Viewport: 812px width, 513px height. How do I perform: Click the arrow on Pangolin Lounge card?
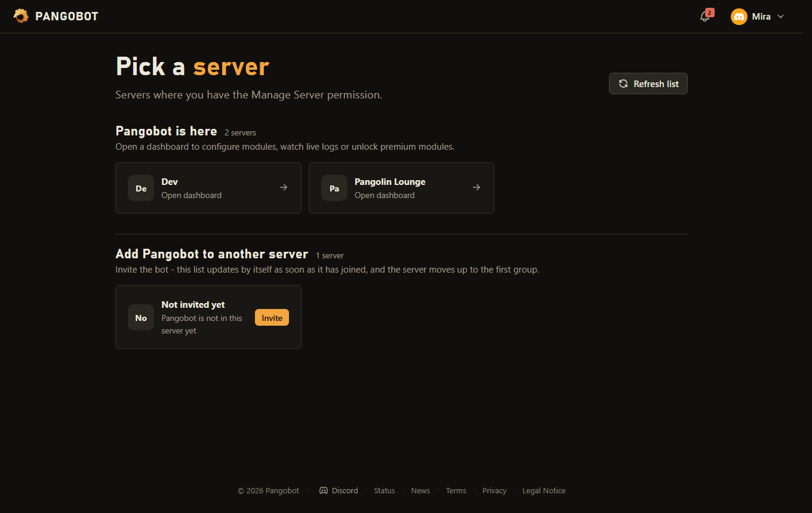pyautogui.click(x=476, y=187)
